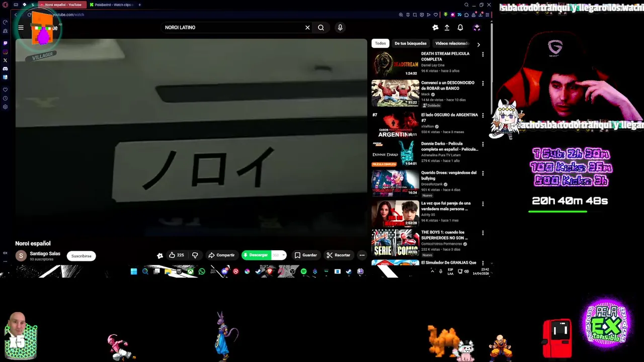Open Spotify from the taskbar
644x362 pixels.
[304, 271]
